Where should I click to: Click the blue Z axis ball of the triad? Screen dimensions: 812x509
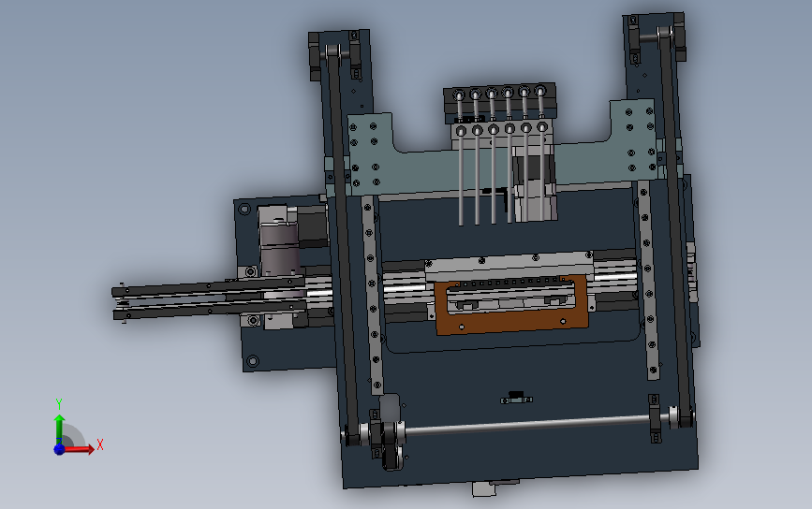[59, 449]
